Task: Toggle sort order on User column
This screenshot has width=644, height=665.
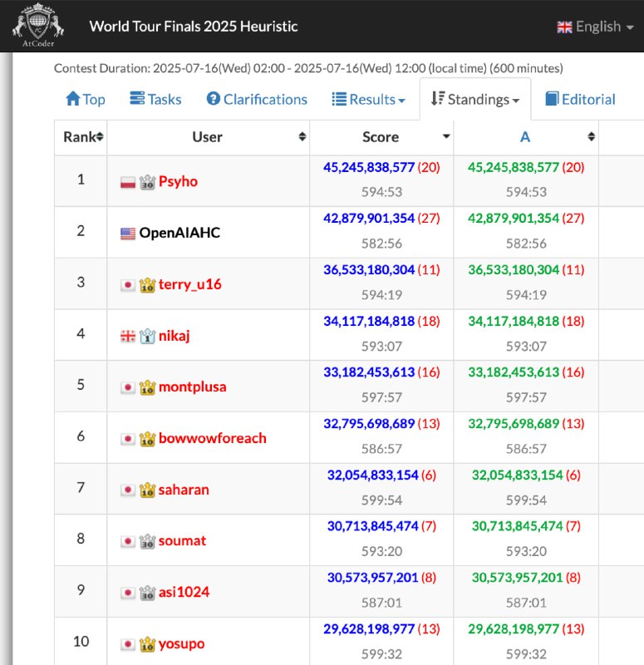Action: (x=302, y=136)
